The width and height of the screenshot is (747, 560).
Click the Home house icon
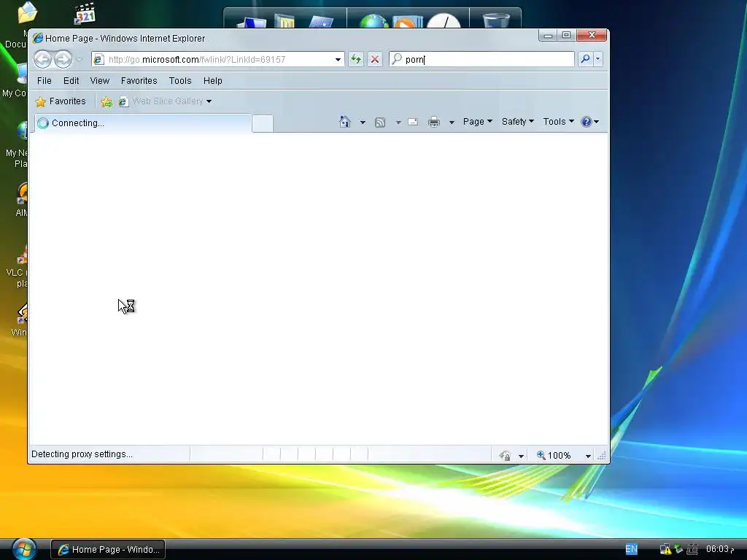tap(345, 122)
